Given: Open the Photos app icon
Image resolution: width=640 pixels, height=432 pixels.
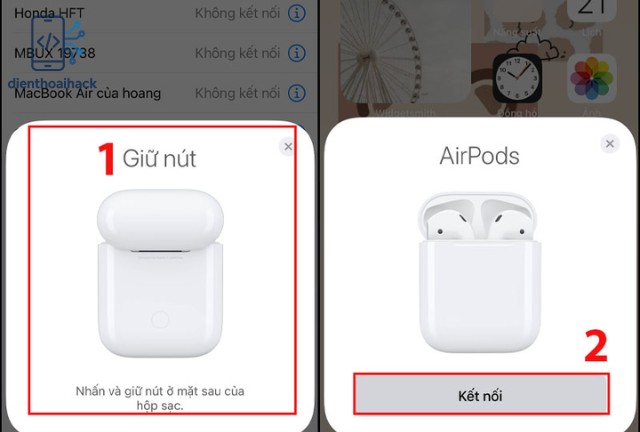Looking at the screenshot, I should [x=591, y=78].
